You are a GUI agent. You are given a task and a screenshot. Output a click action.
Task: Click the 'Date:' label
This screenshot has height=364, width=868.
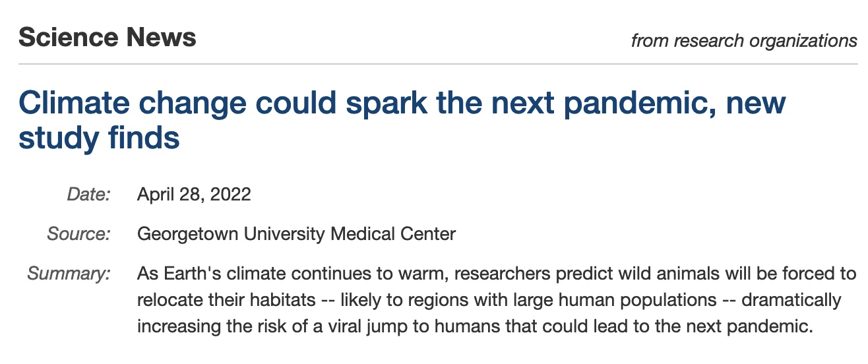[88, 195]
